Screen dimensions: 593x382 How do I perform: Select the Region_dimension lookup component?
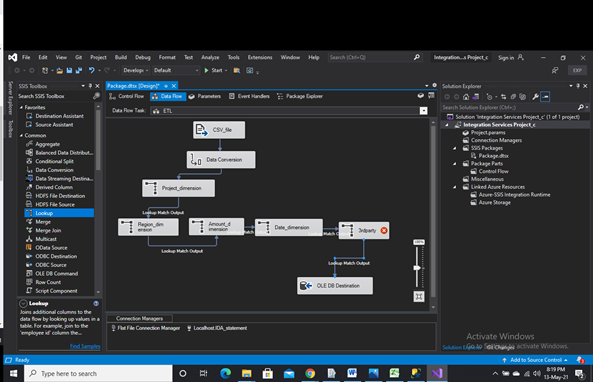point(148,227)
